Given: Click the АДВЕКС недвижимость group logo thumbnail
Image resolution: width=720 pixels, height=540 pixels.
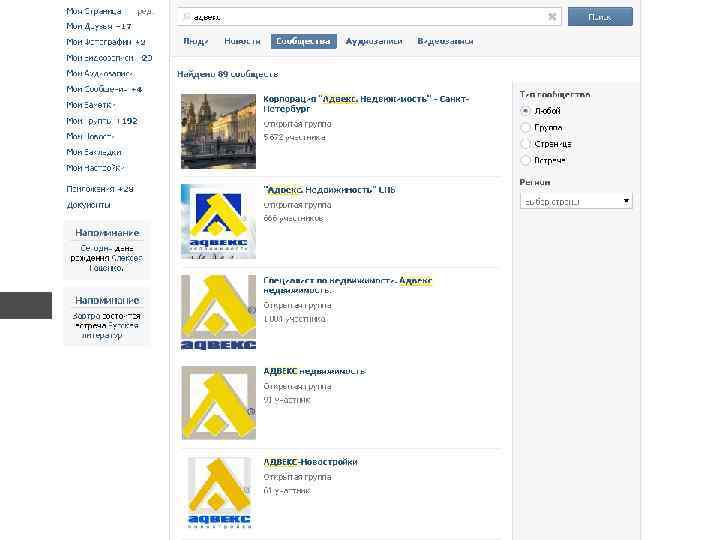Looking at the screenshot, I should 218,403.
